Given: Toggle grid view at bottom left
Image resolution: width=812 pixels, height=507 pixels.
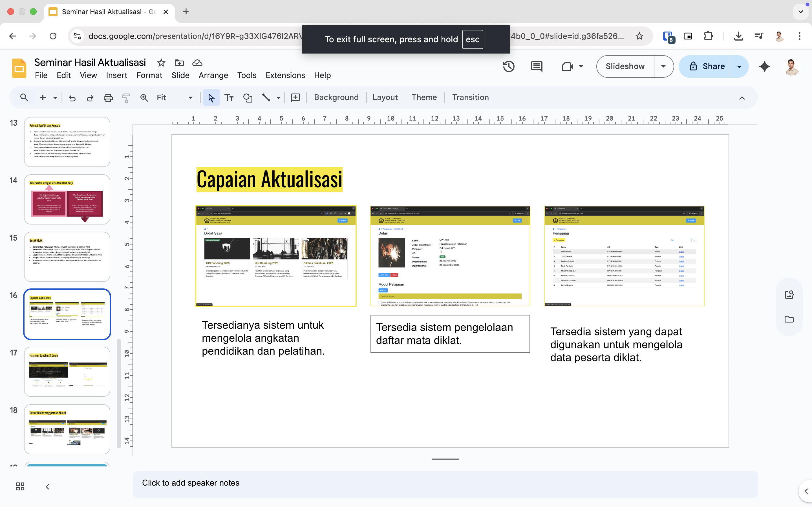Looking at the screenshot, I should (20, 486).
